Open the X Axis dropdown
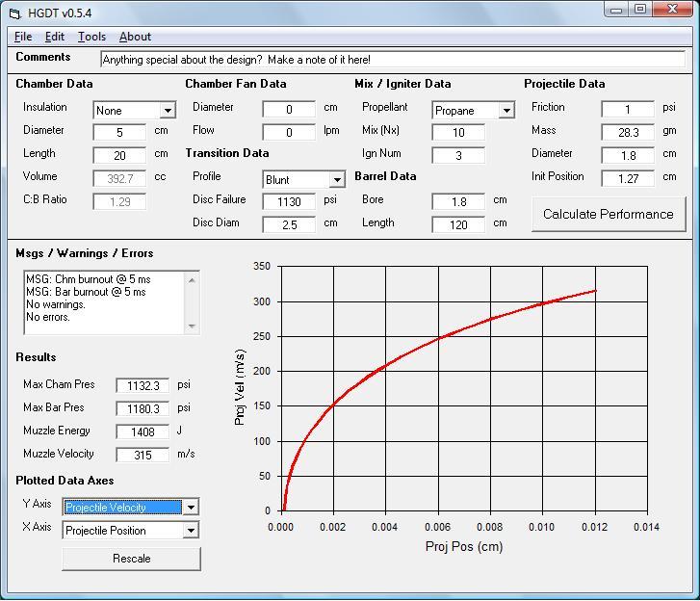700x601 pixels. click(191, 531)
